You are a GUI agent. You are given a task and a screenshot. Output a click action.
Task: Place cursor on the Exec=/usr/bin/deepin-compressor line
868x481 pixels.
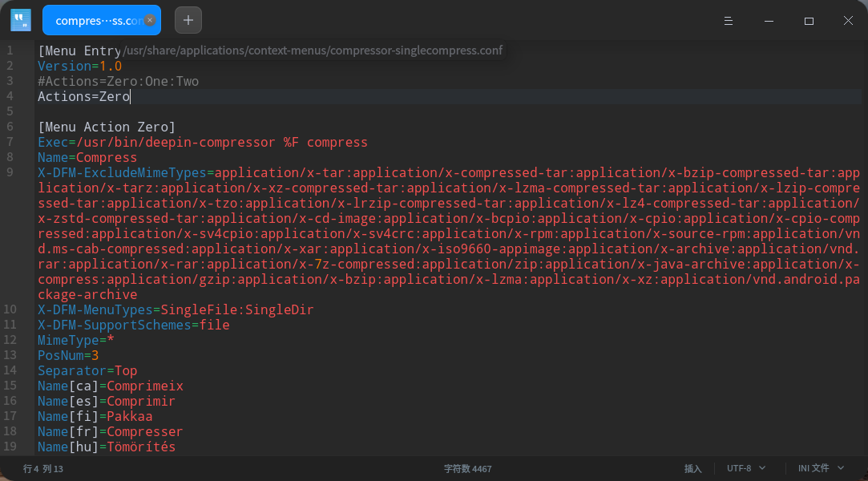click(202, 143)
